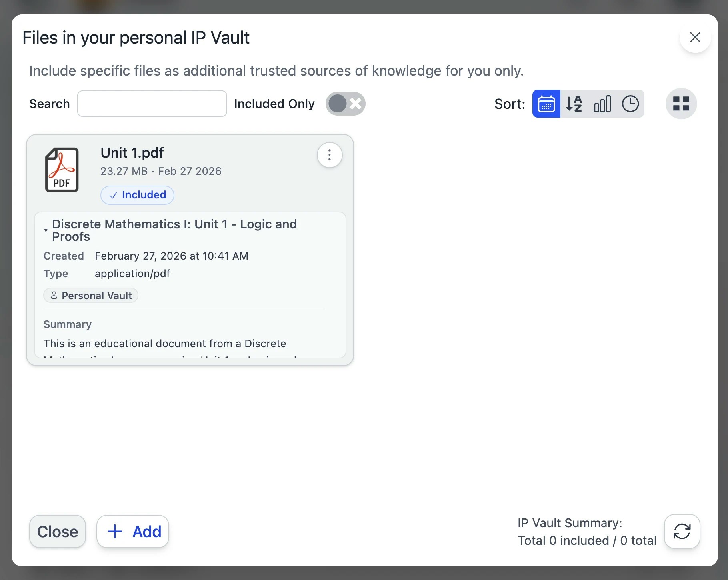
Task: Select the Personal Vault tag
Action: [x=90, y=295]
